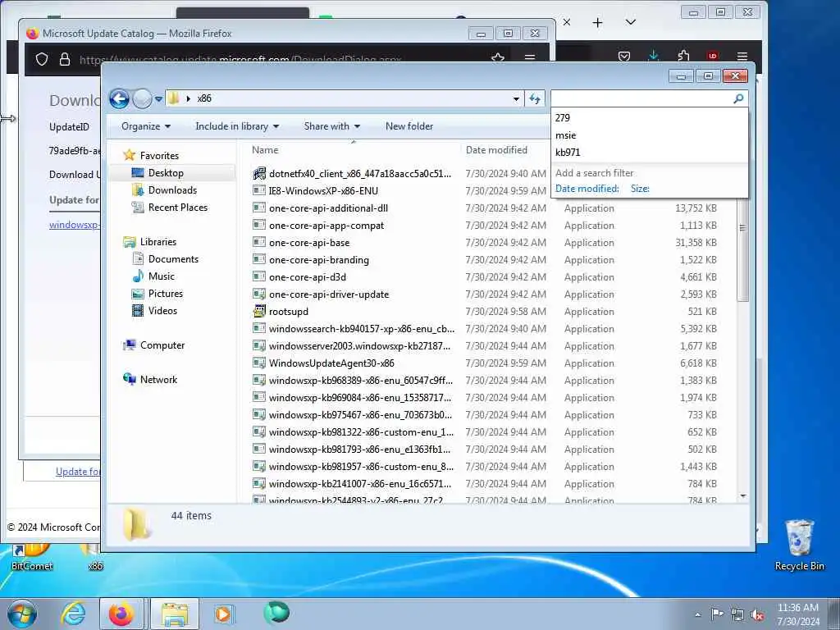The image size is (840, 630).
Task: Click the magnifier icon in Explorer search box
Action: coord(738,98)
